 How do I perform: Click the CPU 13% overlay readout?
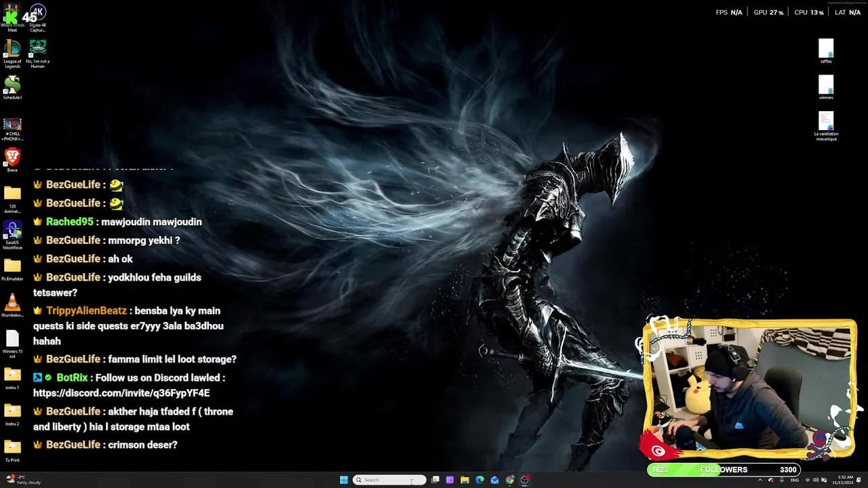click(x=809, y=12)
